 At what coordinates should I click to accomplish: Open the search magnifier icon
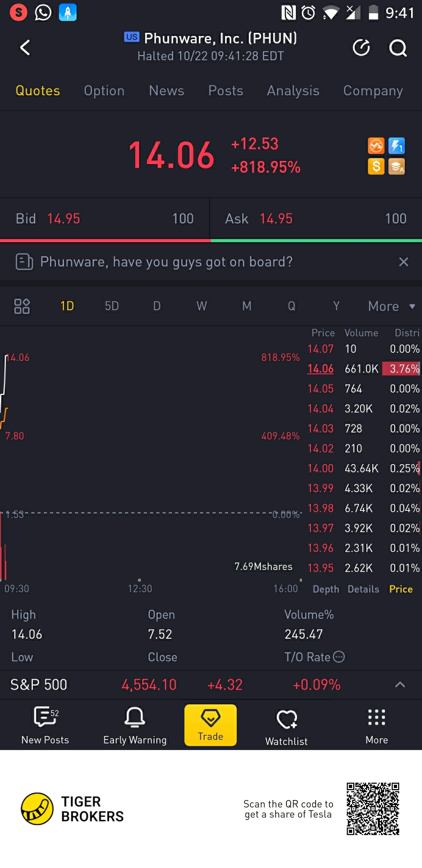398,48
